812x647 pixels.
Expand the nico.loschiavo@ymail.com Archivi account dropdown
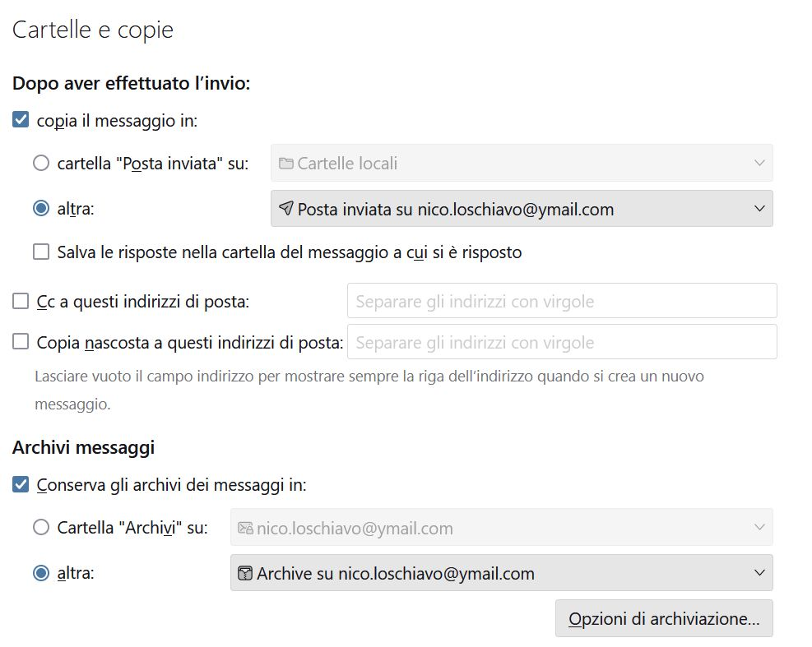[759, 528]
